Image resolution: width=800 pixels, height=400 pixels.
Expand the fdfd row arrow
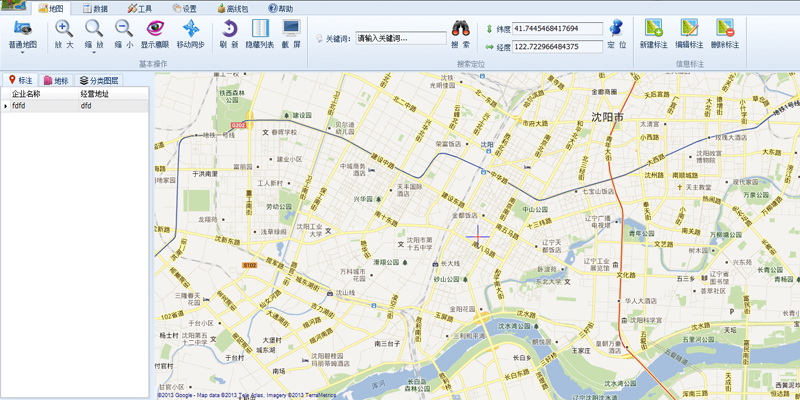(5, 105)
